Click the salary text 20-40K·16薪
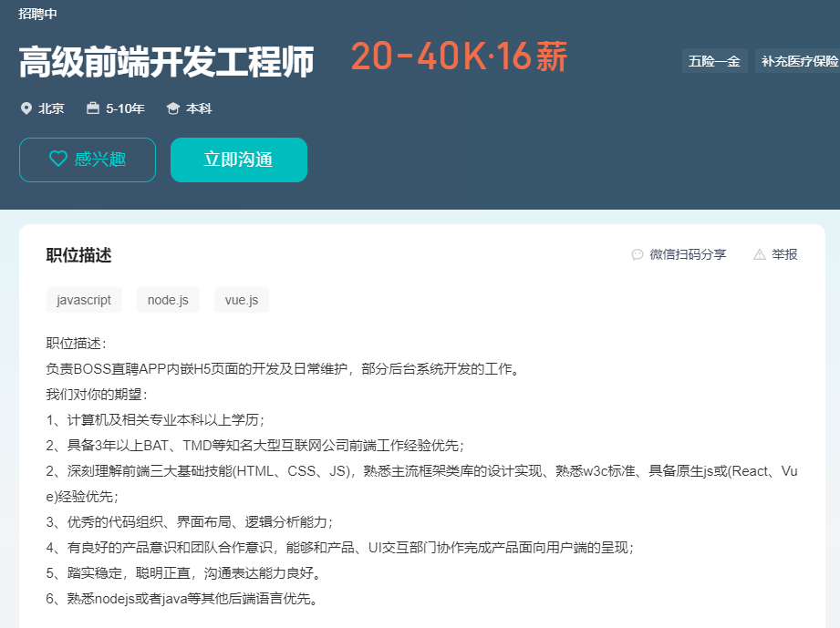This screenshot has width=840, height=628. point(458,57)
